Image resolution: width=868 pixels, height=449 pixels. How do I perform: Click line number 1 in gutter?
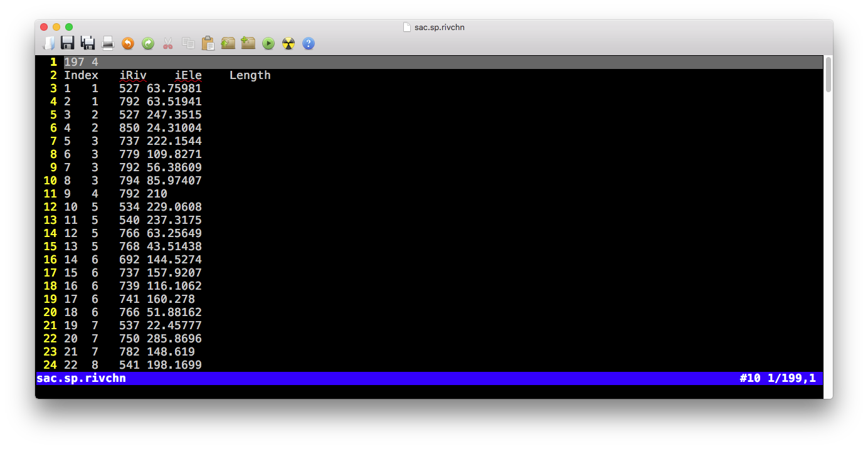coord(54,62)
